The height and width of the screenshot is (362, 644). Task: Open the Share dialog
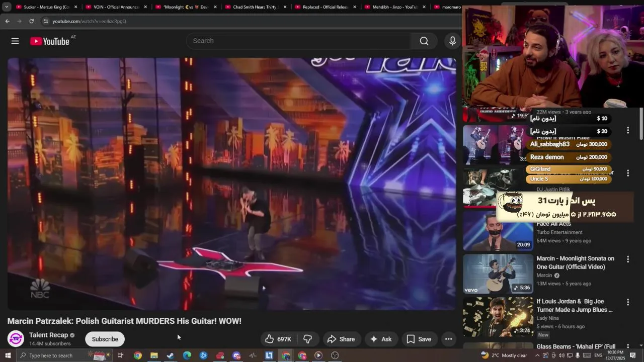click(341, 339)
